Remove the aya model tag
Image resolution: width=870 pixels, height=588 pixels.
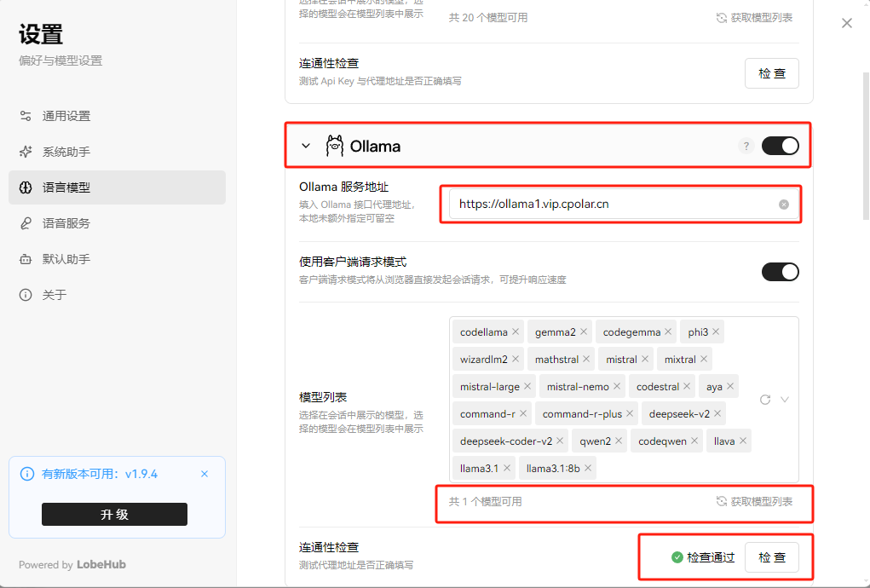730,386
